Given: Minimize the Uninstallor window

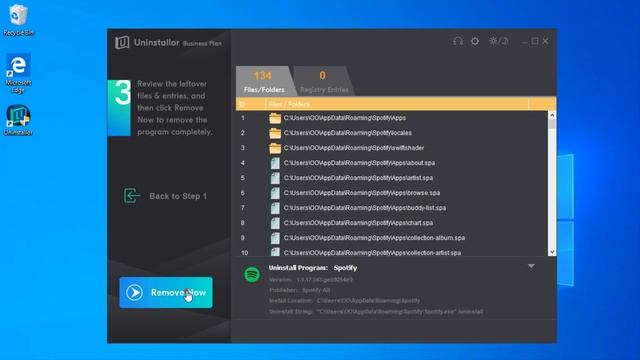Looking at the screenshot, I should click(524, 41).
